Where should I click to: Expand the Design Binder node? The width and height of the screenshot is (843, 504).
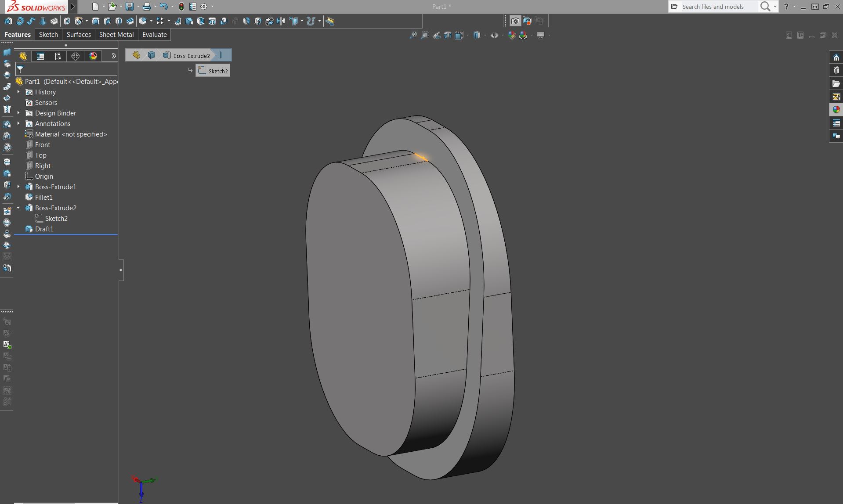tap(18, 113)
